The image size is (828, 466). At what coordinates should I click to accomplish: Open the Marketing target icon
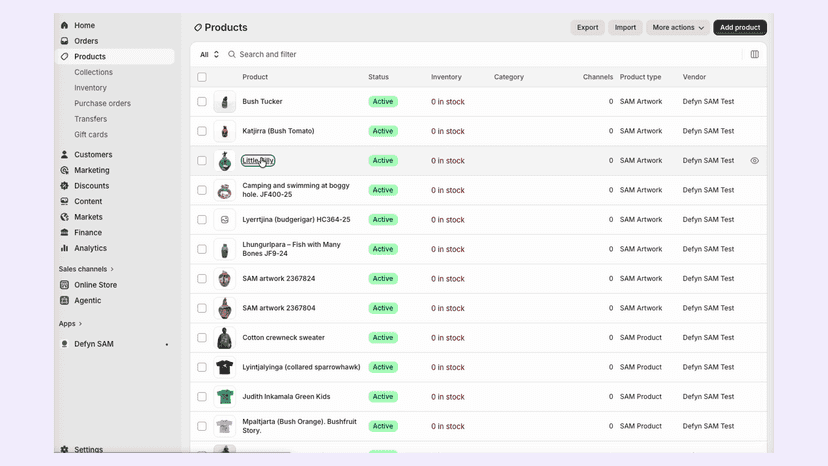[x=64, y=170]
